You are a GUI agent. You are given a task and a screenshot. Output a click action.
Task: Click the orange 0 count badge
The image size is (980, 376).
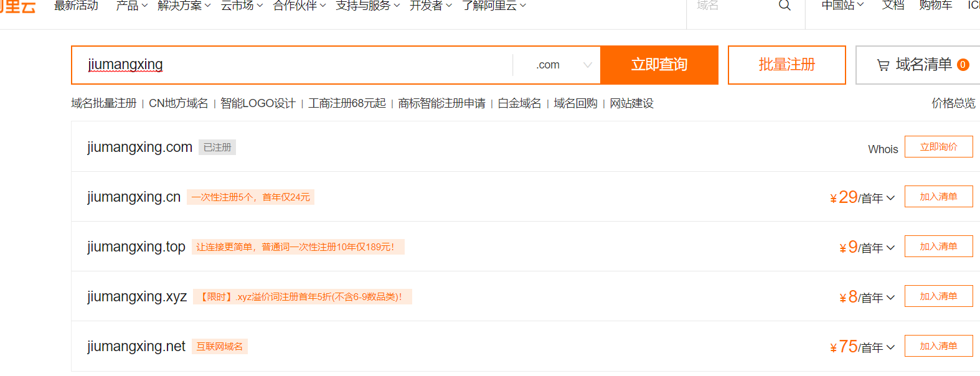tap(963, 65)
